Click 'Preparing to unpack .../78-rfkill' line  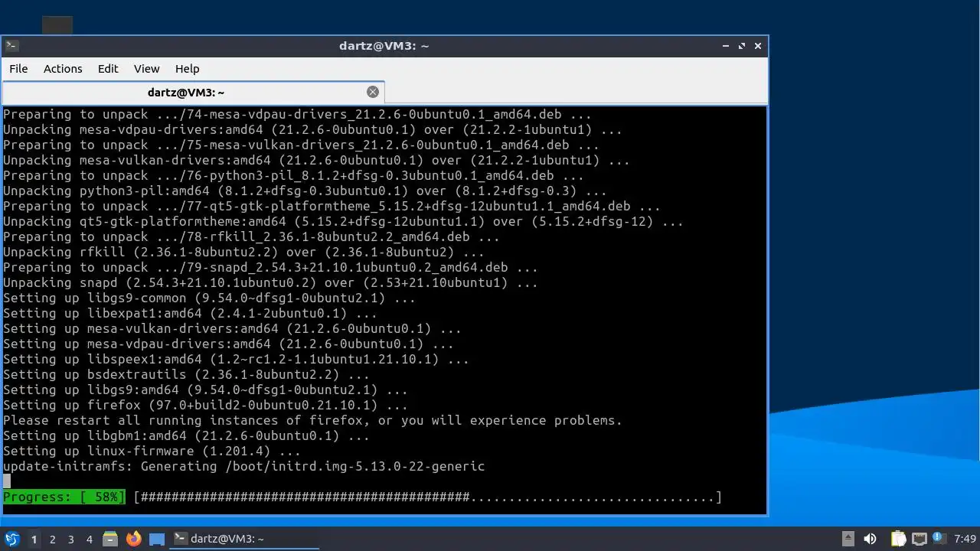(251, 236)
